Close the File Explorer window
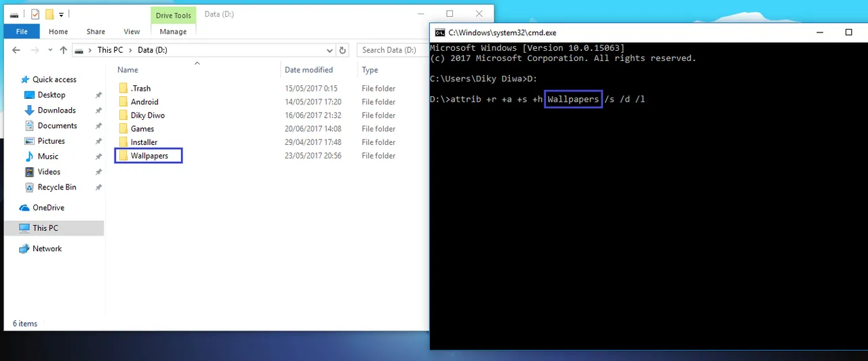This screenshot has width=868, height=361. point(480,14)
